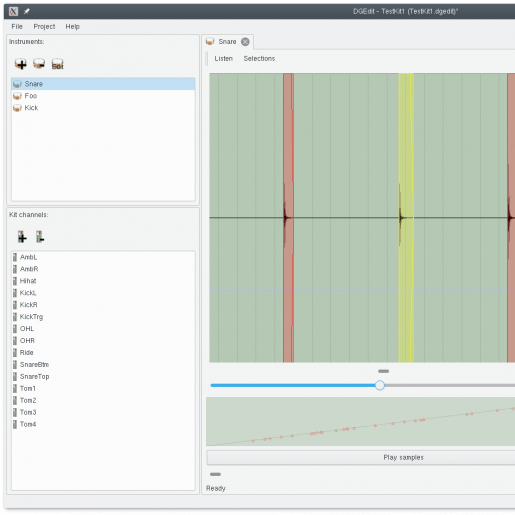The height and width of the screenshot is (515, 515).
Task: Open the Selections toolbar item
Action: [259, 59]
